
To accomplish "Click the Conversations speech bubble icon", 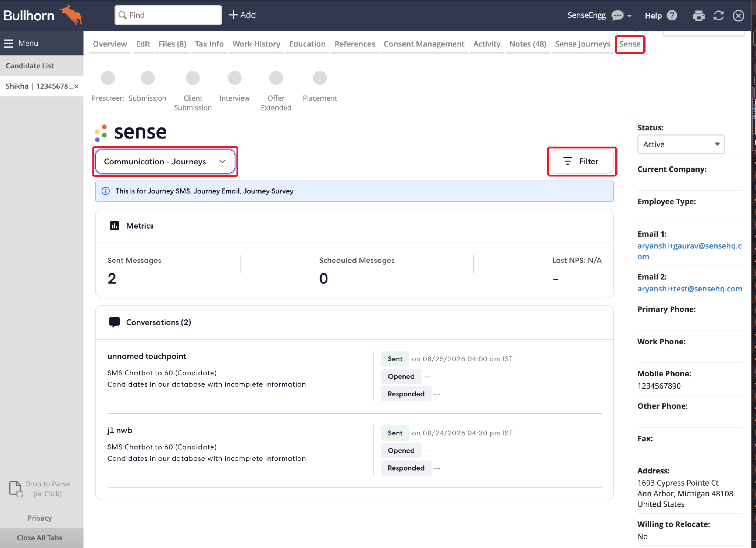I will click(x=114, y=322).
